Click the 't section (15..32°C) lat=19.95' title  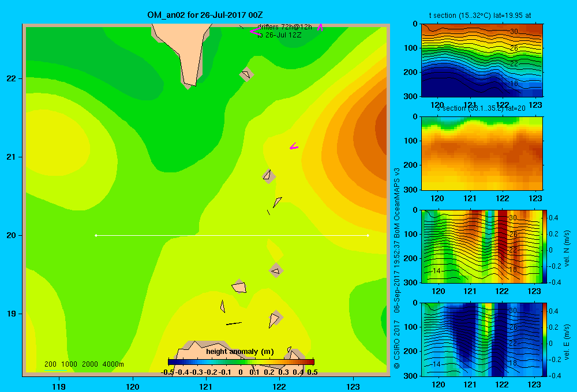pyautogui.click(x=480, y=16)
